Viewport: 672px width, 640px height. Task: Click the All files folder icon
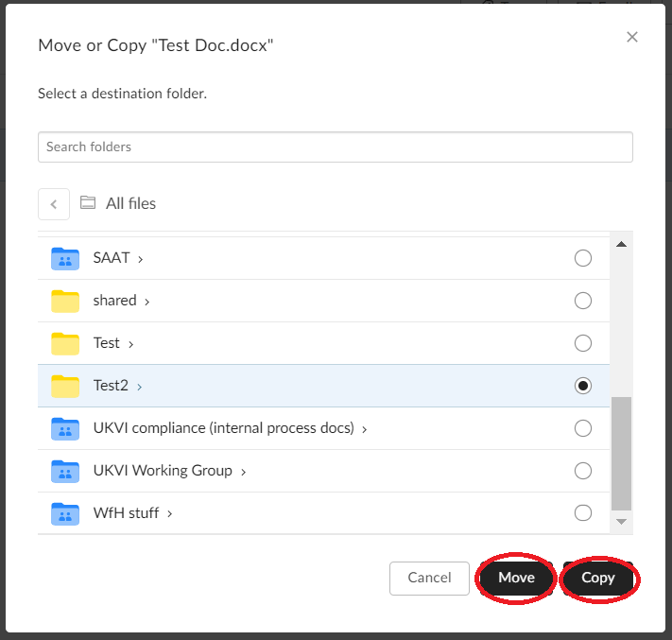(88, 202)
